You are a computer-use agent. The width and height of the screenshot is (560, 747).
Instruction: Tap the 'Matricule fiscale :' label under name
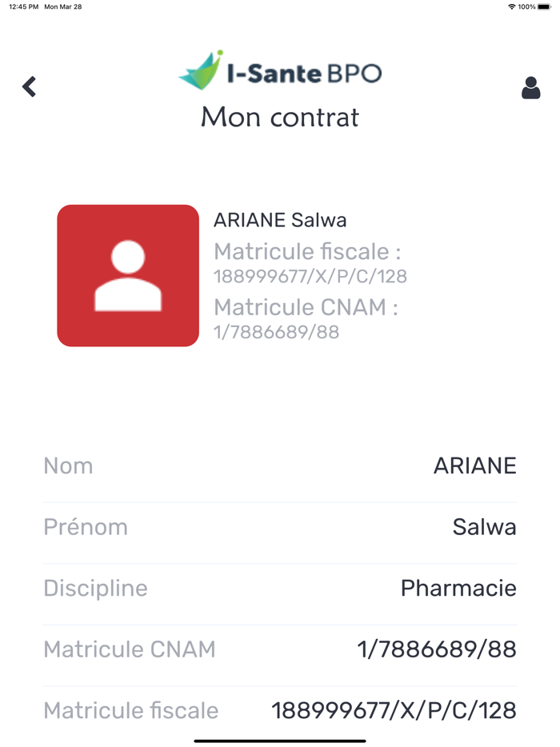[x=306, y=251]
